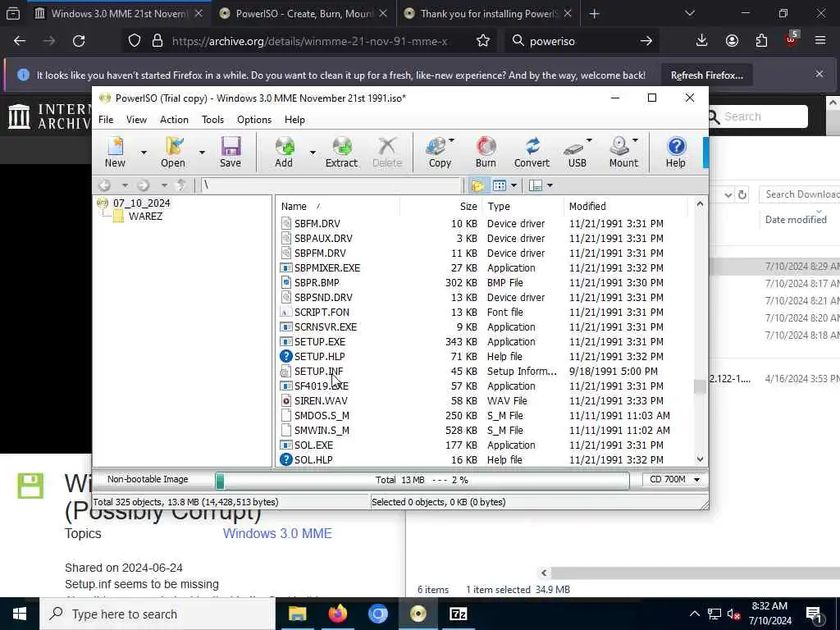This screenshot has width=840, height=630.
Task: Expand the USB button dropdown arrow
Action: coord(589,141)
